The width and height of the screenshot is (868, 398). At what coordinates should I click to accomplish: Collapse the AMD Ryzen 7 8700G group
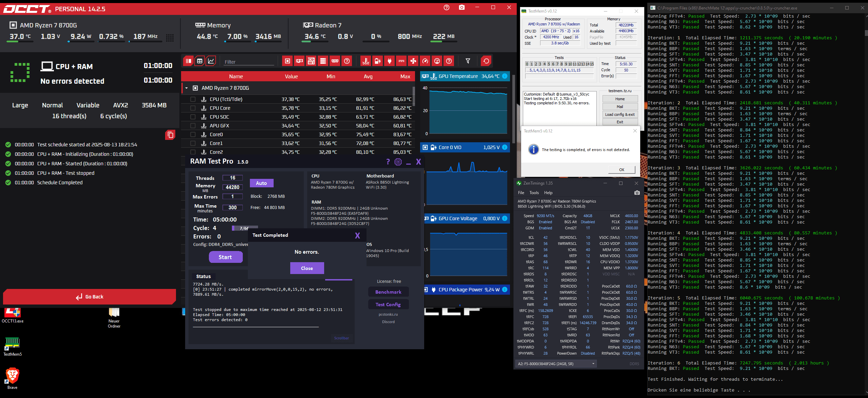tap(186, 88)
